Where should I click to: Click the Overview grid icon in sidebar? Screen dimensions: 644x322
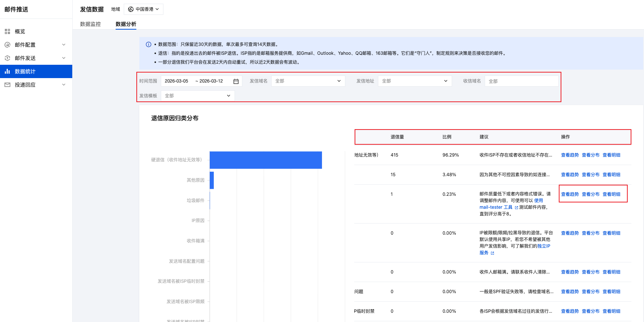tap(7, 31)
